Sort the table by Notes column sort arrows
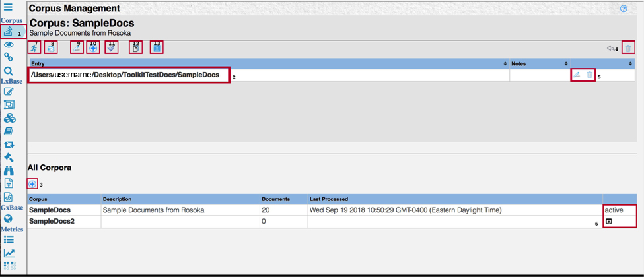 (x=565, y=64)
